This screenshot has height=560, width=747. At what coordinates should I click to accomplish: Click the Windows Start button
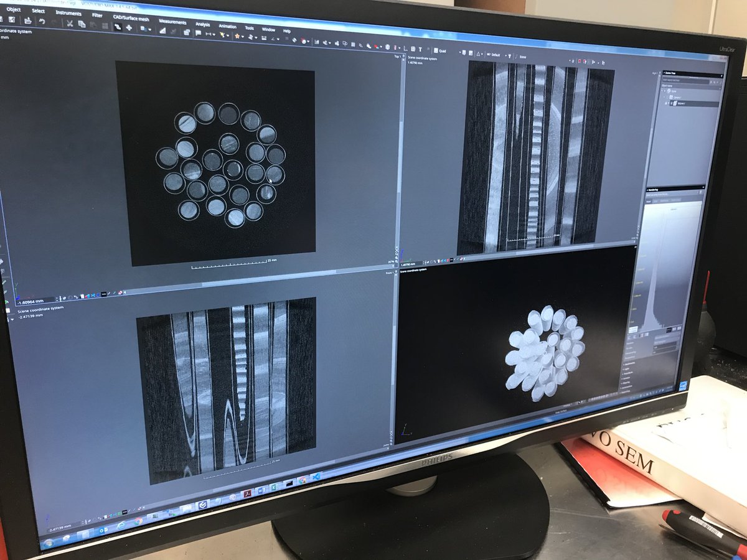pyautogui.click(x=48, y=543)
